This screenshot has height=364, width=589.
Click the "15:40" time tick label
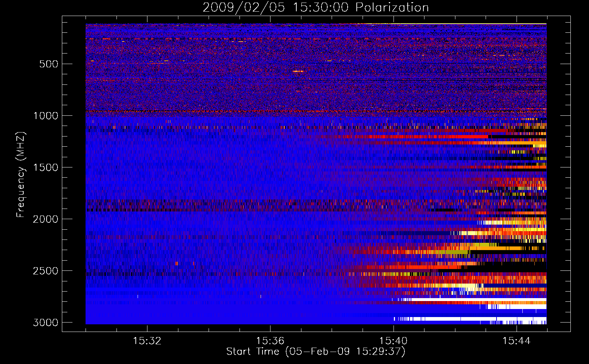pos(394,341)
